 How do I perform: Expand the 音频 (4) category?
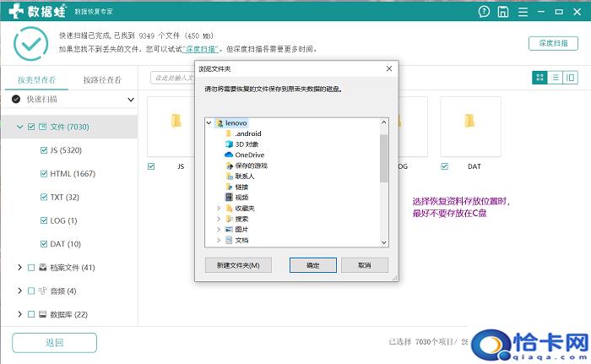tap(20, 291)
